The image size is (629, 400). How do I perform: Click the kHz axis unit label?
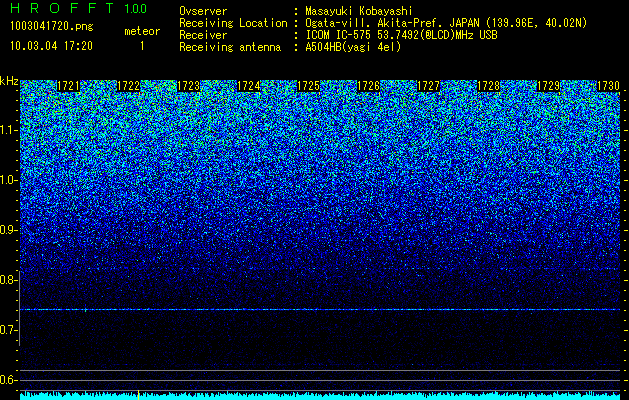(9, 81)
